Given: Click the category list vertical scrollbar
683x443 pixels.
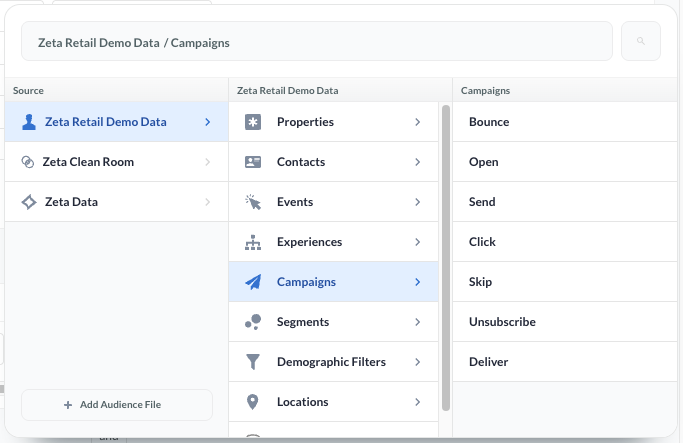Looking at the screenshot, I should tap(446, 258).
